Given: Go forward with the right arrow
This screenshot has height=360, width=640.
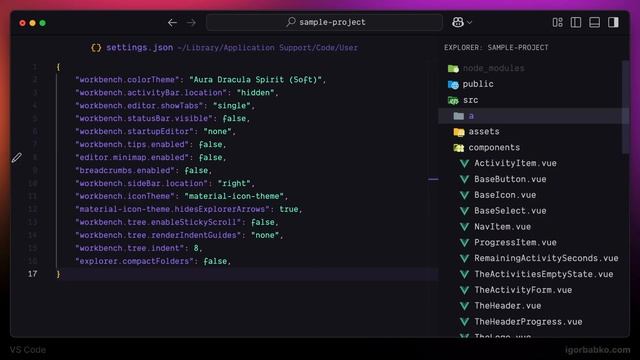Looking at the screenshot, I should click(191, 22).
